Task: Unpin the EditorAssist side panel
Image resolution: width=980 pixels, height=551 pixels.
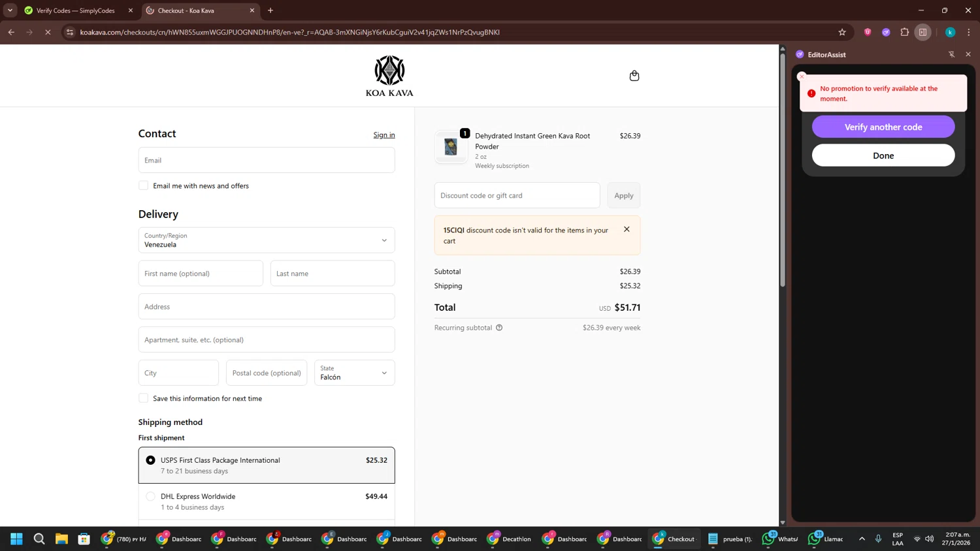Action: [951, 54]
